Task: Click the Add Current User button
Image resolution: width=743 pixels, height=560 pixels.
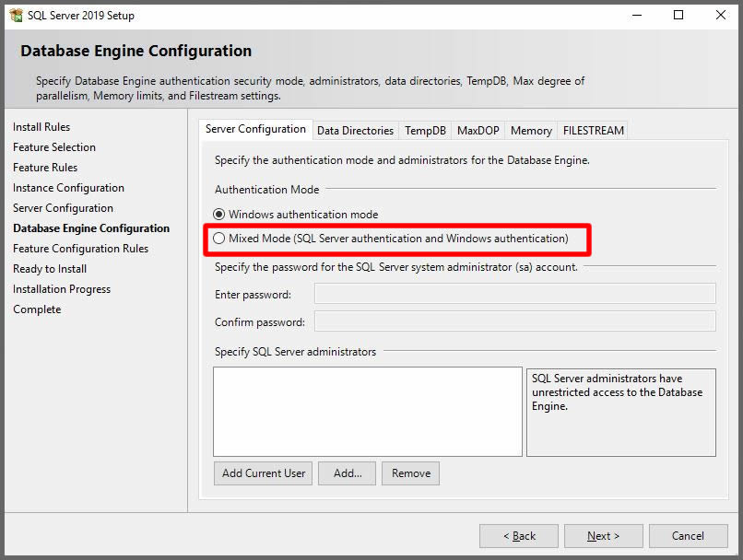Action: 264,473
